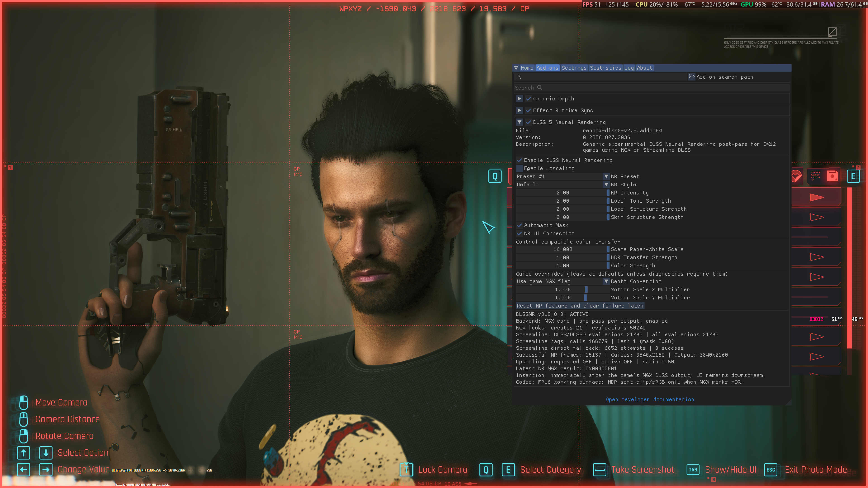Screen dimensions: 868x488
Task: Click the Color Strength slider
Action: pyautogui.click(x=562, y=265)
